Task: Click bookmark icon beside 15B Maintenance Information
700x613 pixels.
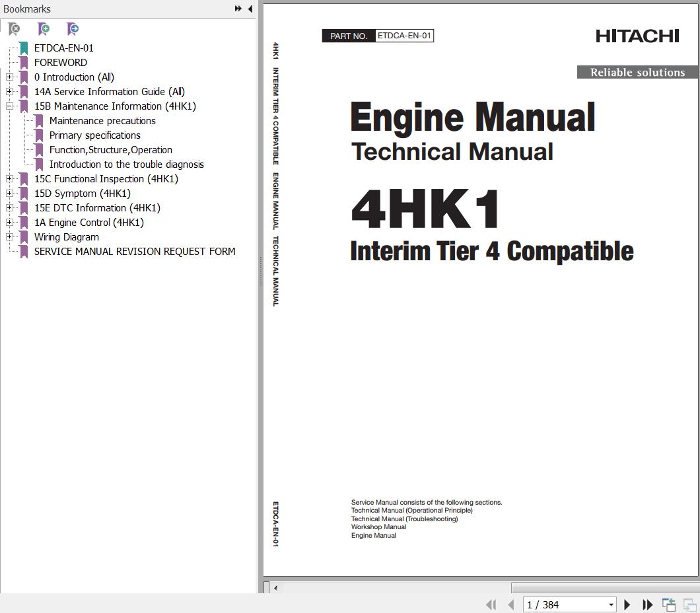Action: (24, 106)
